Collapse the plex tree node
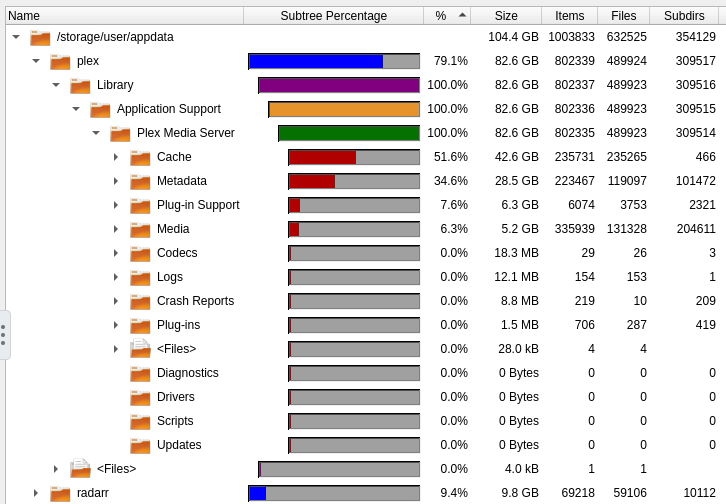Screen dimensions: 726x504 (x=36, y=61)
